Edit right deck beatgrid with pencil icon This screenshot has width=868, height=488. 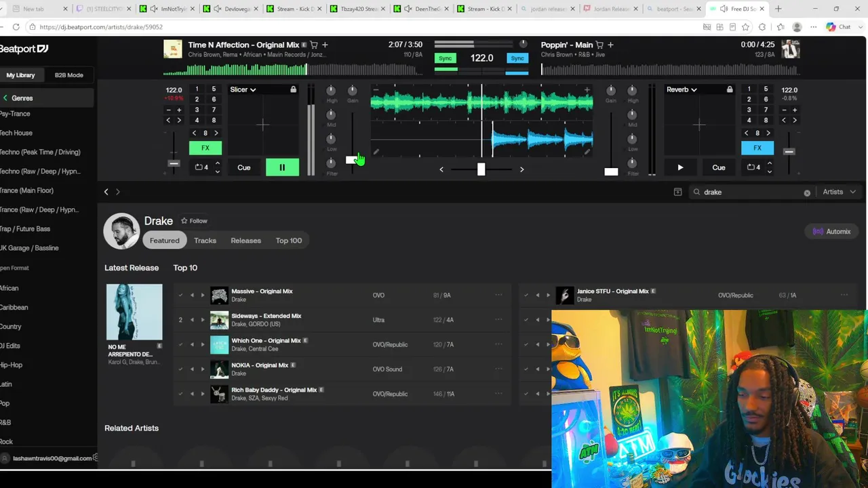[587, 152]
